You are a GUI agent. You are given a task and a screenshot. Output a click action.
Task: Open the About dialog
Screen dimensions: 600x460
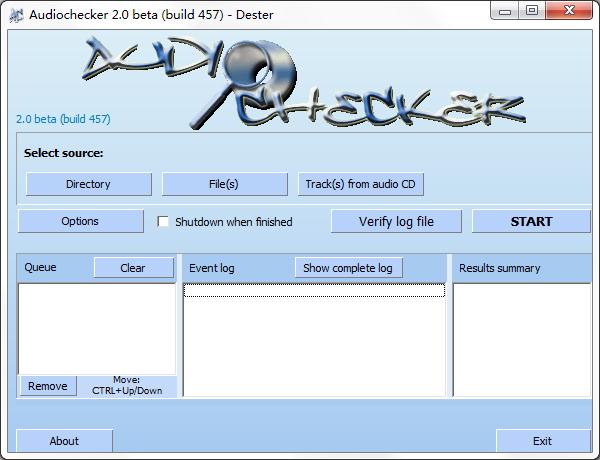coord(65,441)
